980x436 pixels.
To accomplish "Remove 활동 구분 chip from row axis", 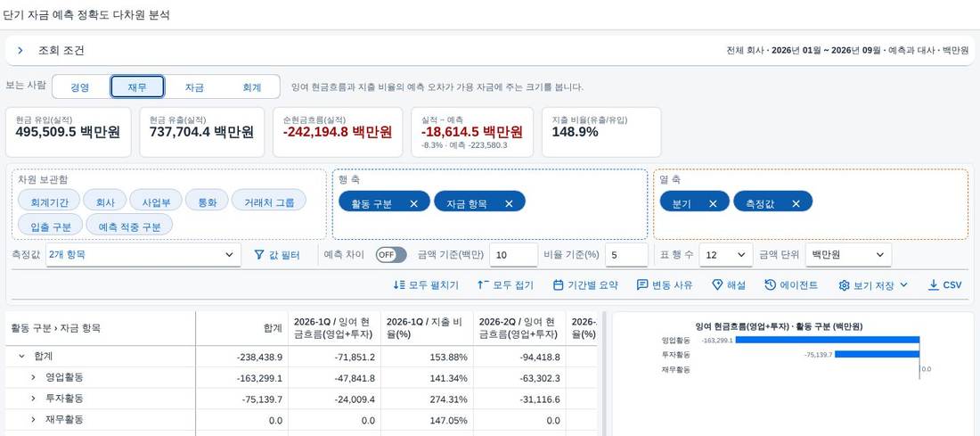I will pos(413,203).
